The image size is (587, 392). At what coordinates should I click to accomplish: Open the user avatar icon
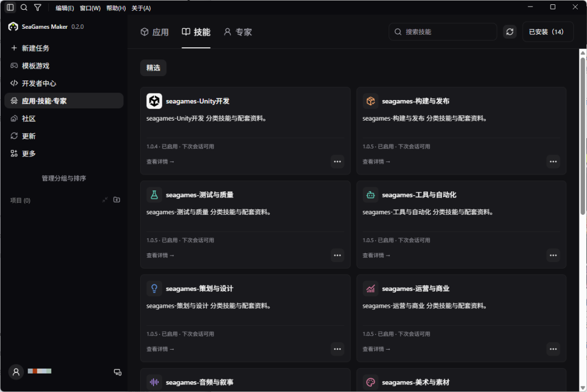(x=16, y=372)
